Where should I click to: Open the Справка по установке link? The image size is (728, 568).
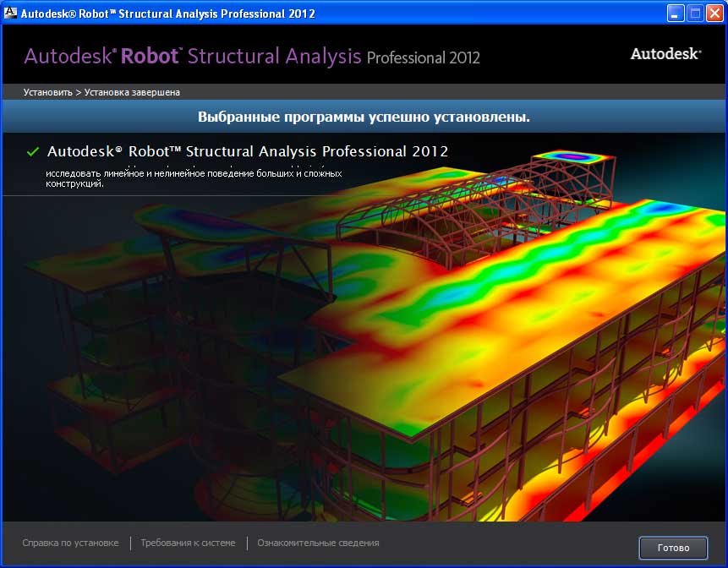pyautogui.click(x=70, y=543)
